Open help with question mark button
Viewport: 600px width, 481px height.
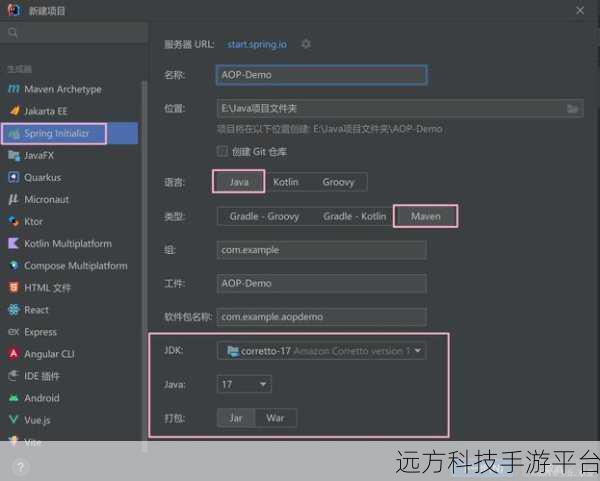coord(21,467)
